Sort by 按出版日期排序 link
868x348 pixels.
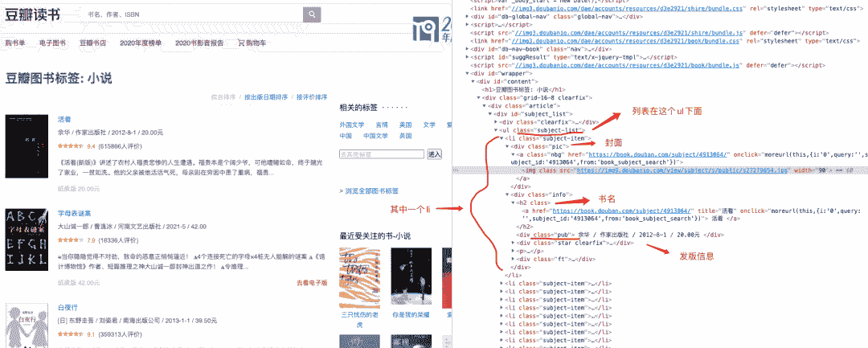coord(265,97)
